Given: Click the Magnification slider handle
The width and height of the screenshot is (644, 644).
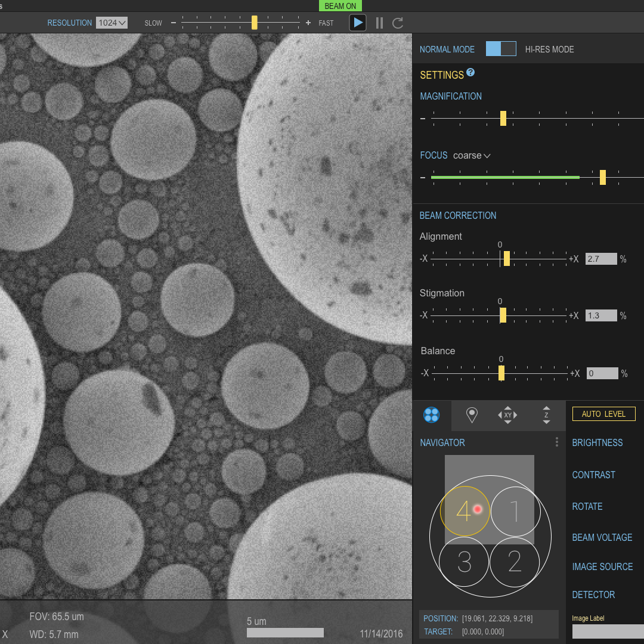Looking at the screenshot, I should (503, 118).
